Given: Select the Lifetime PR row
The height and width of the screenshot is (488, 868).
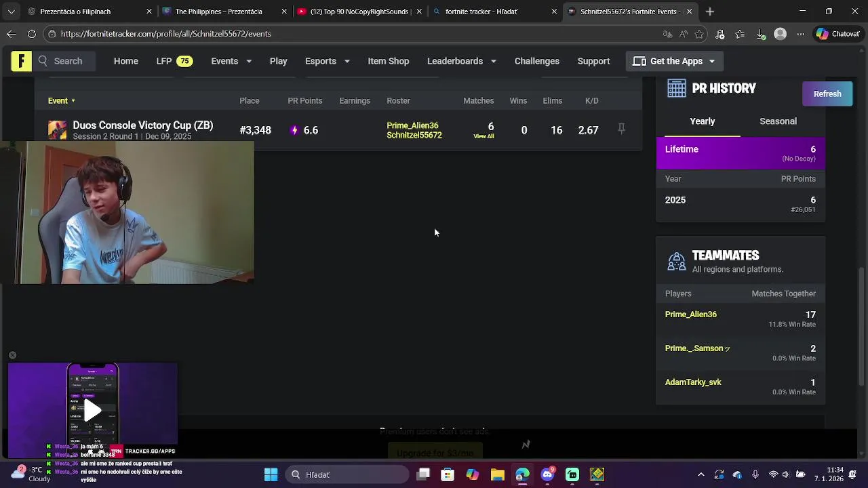Looking at the screenshot, I should [741, 153].
